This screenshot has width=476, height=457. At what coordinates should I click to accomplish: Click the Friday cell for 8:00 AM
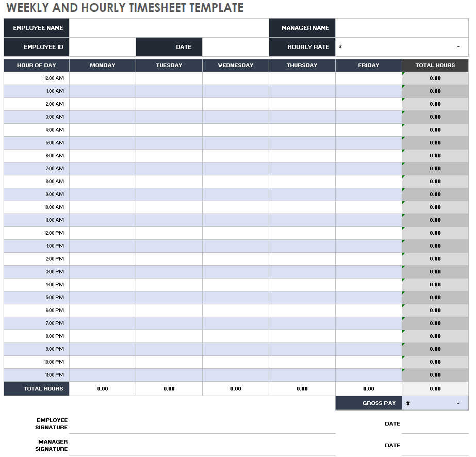tap(368, 182)
